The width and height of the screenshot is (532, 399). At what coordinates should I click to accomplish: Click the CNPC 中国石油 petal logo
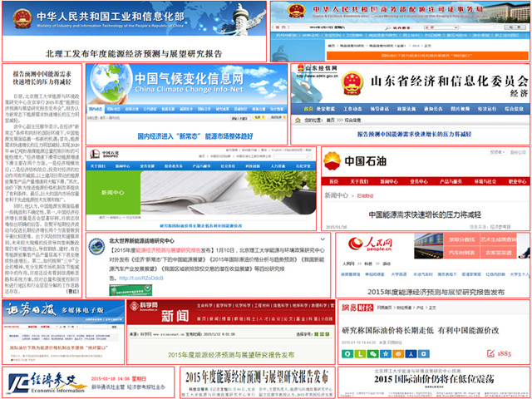point(332,160)
